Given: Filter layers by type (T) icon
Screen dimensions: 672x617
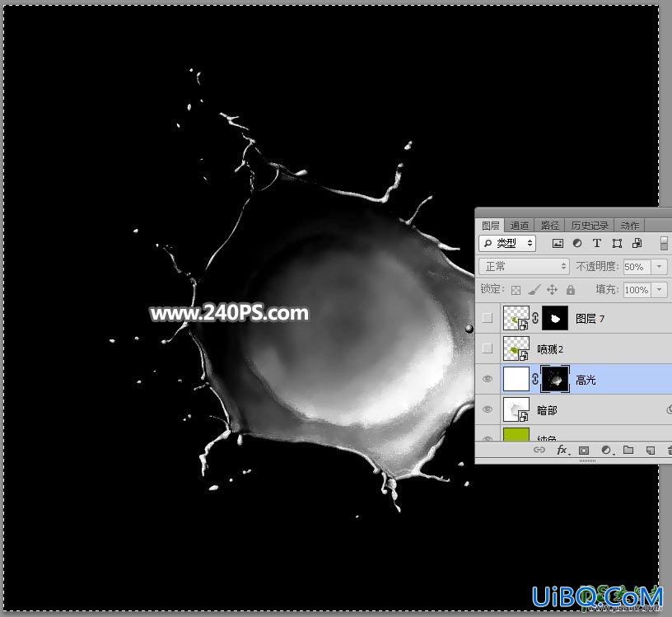Looking at the screenshot, I should (x=596, y=244).
